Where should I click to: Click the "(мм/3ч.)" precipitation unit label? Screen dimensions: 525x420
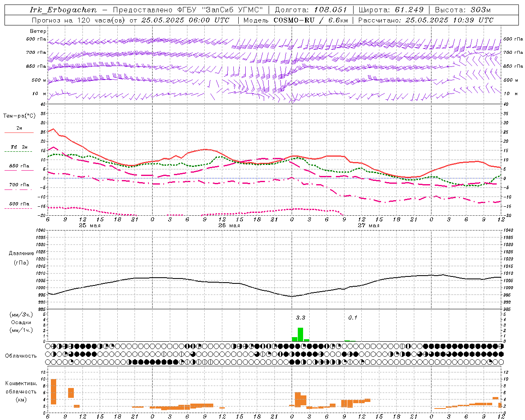(21, 315)
